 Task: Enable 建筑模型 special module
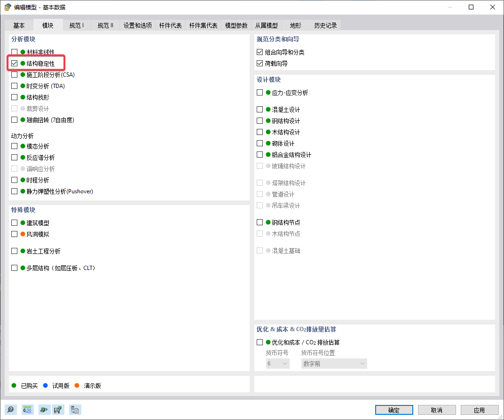tap(14, 222)
